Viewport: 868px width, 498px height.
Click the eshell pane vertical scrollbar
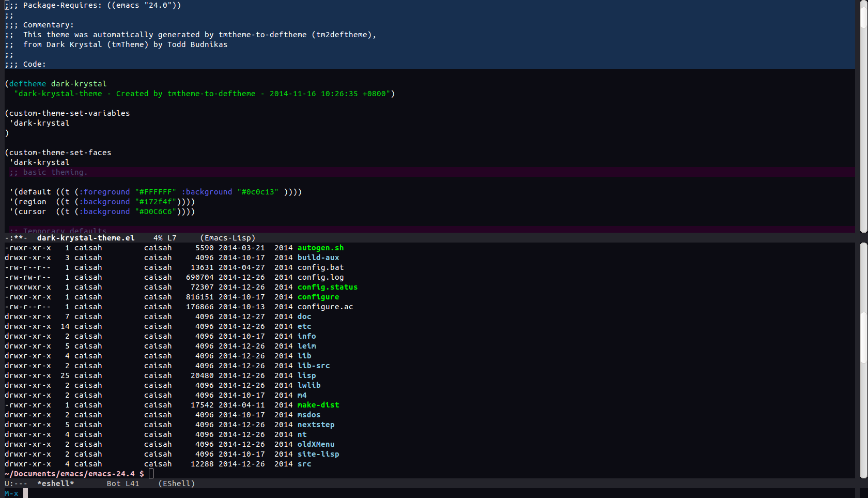coord(863,360)
